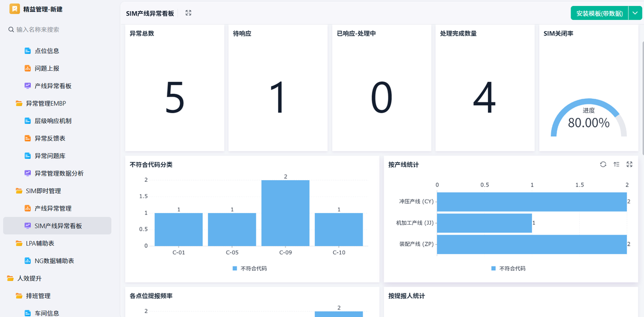Click the expand icon in 按产线统计 chart

point(630,165)
